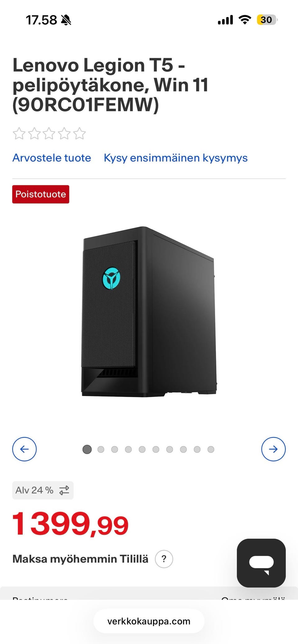
Task: Advance to next product image arrow
Action: pyautogui.click(x=273, y=449)
